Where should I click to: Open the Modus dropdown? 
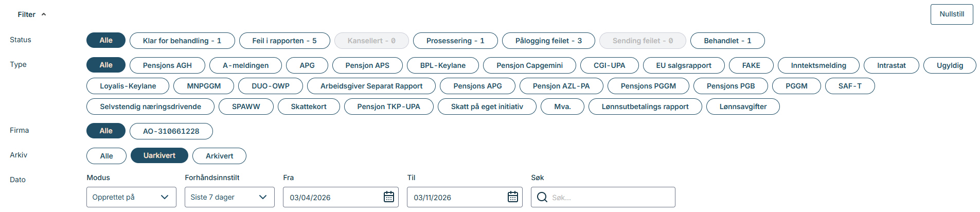131,197
